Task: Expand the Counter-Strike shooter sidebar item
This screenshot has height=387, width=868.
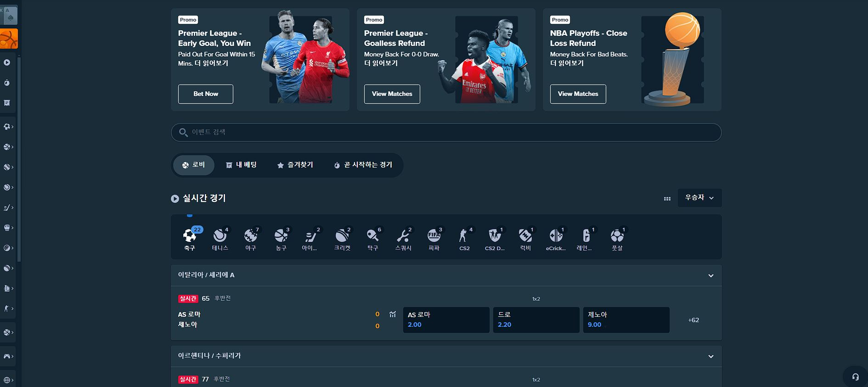Action: coord(8,308)
